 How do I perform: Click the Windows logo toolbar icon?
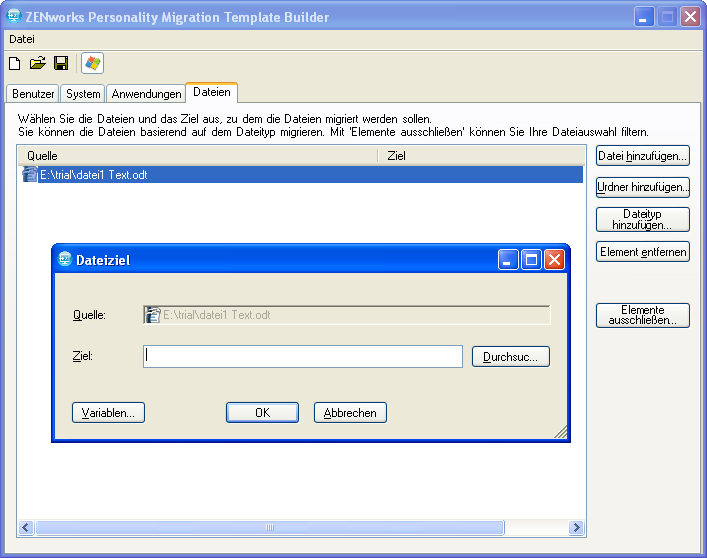click(92, 63)
